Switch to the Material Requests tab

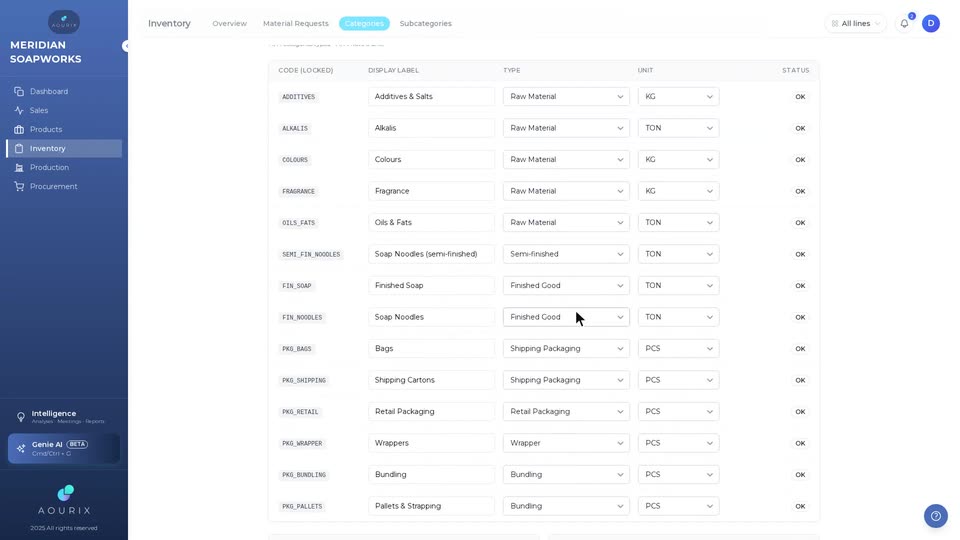click(x=296, y=23)
